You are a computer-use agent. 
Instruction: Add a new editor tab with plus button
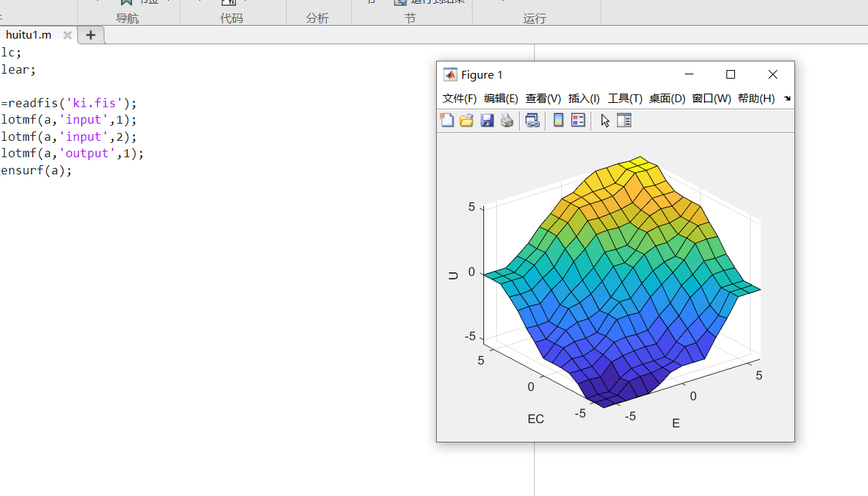click(91, 35)
